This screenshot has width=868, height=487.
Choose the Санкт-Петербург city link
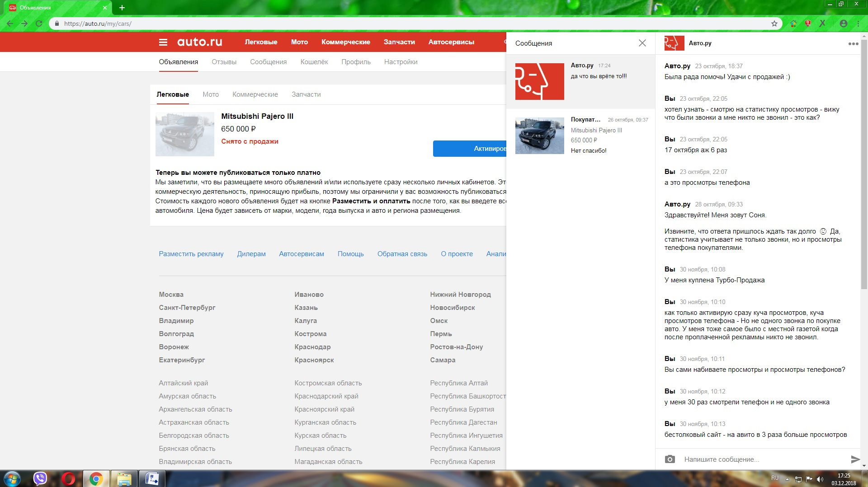[187, 308]
